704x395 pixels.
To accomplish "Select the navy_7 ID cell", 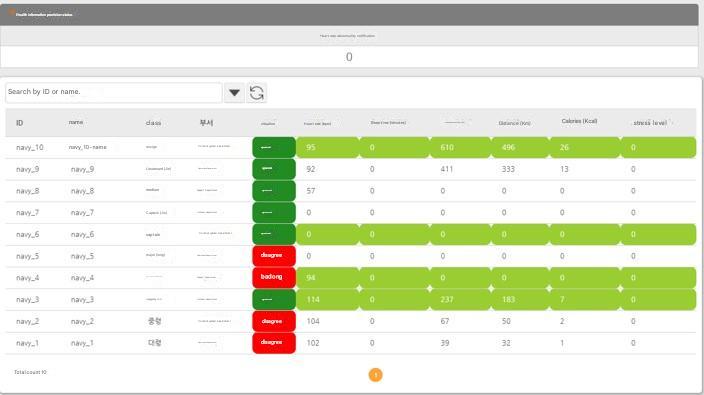I will [27, 213].
